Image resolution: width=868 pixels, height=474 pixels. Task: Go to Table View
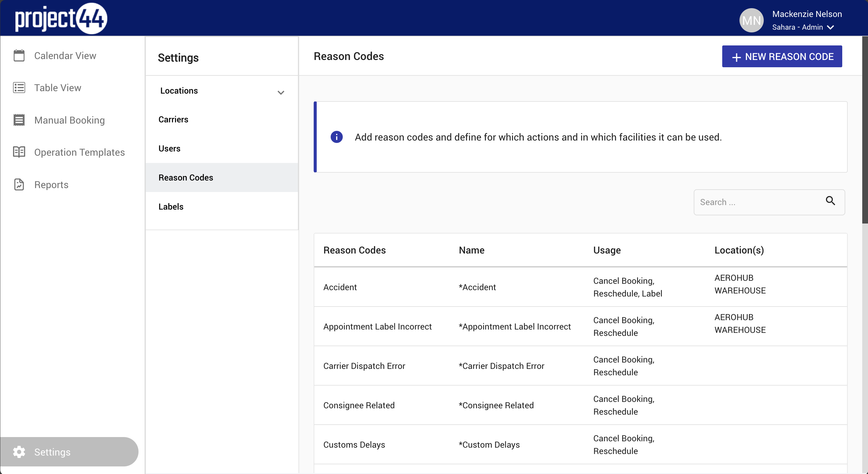click(x=58, y=88)
